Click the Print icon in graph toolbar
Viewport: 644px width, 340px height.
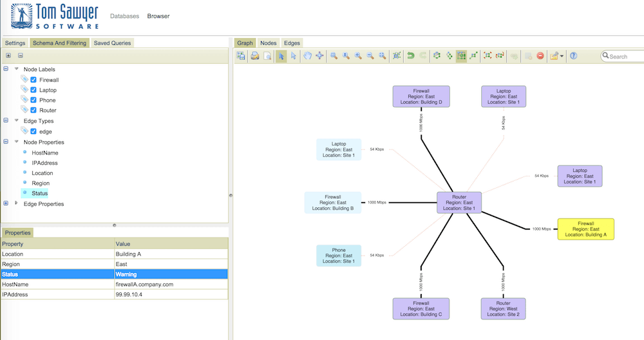pos(255,56)
